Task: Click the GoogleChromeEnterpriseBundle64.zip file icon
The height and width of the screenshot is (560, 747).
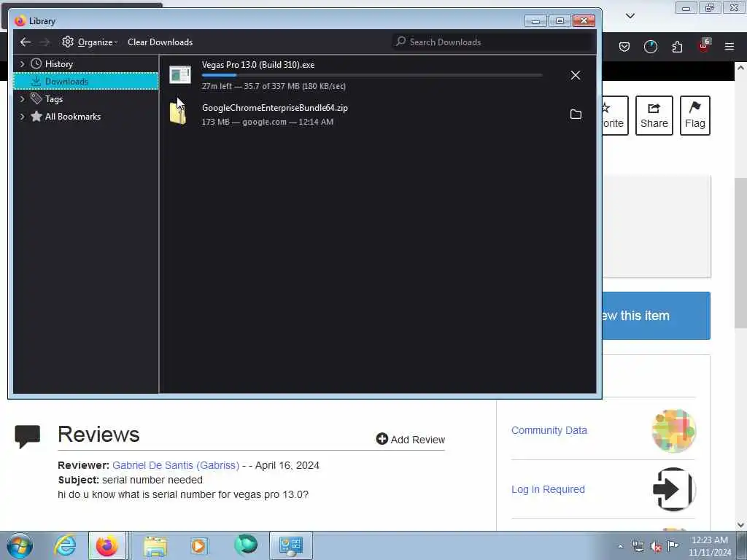Action: [x=178, y=114]
